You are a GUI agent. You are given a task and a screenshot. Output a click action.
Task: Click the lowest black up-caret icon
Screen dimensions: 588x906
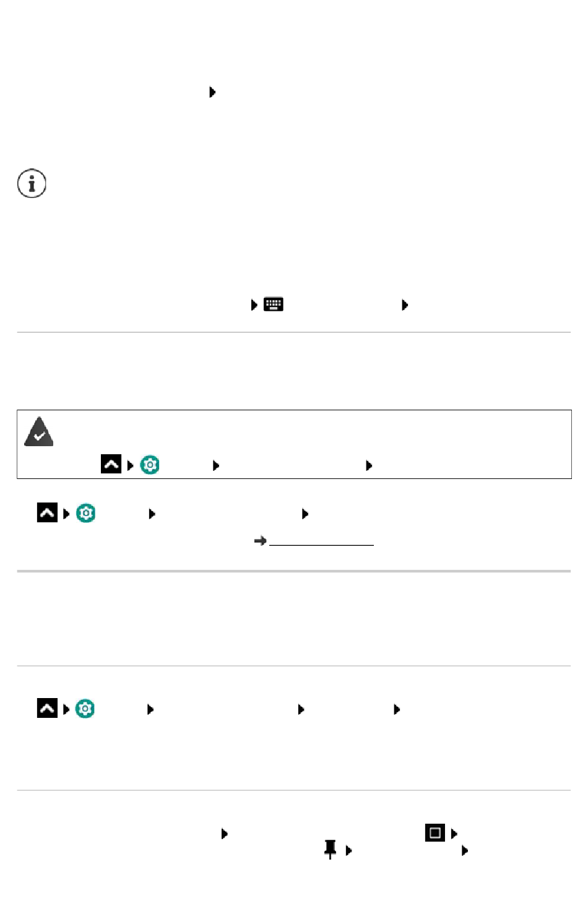(x=48, y=708)
